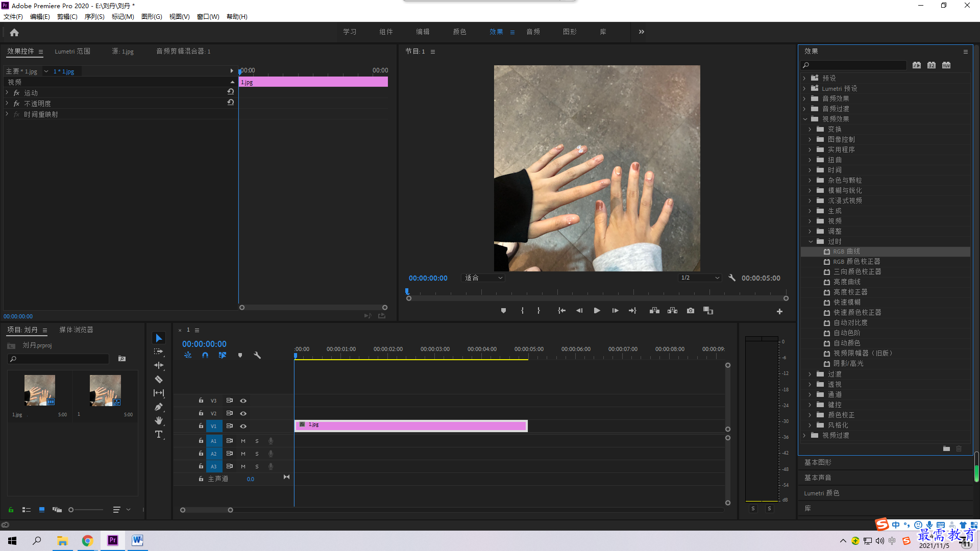The image size is (980, 551).
Task: Open Program monitor settings wrench
Action: [x=732, y=278]
